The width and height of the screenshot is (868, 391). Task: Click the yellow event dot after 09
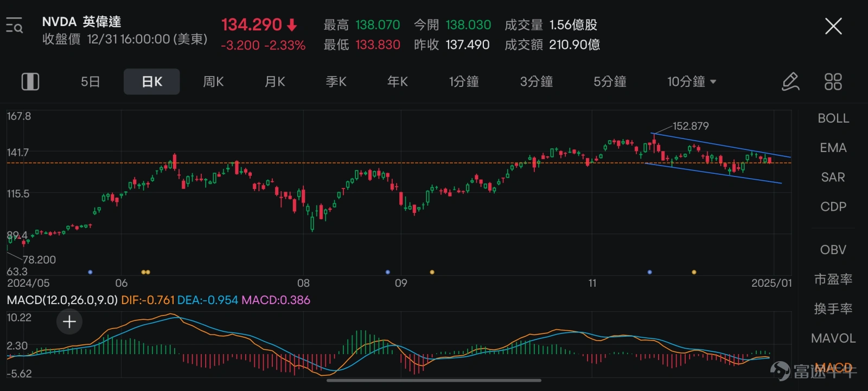[x=432, y=272]
